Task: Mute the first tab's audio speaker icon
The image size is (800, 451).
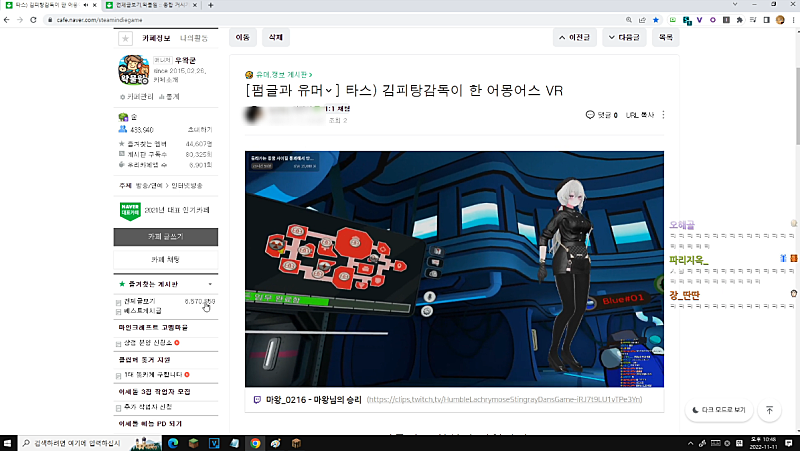Action: [85, 5]
